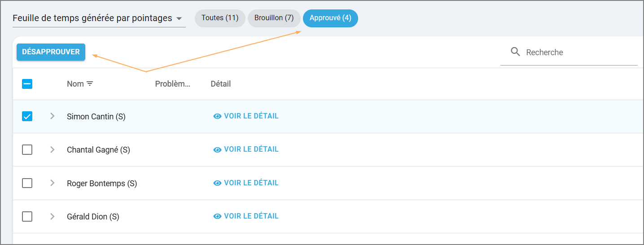Toggle the select-all header checkbox

(27, 84)
